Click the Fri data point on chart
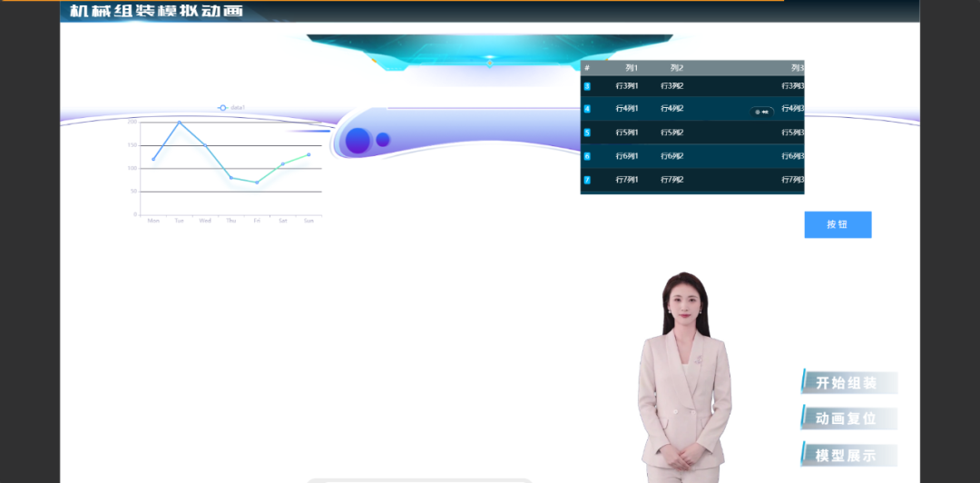 pyautogui.click(x=257, y=182)
